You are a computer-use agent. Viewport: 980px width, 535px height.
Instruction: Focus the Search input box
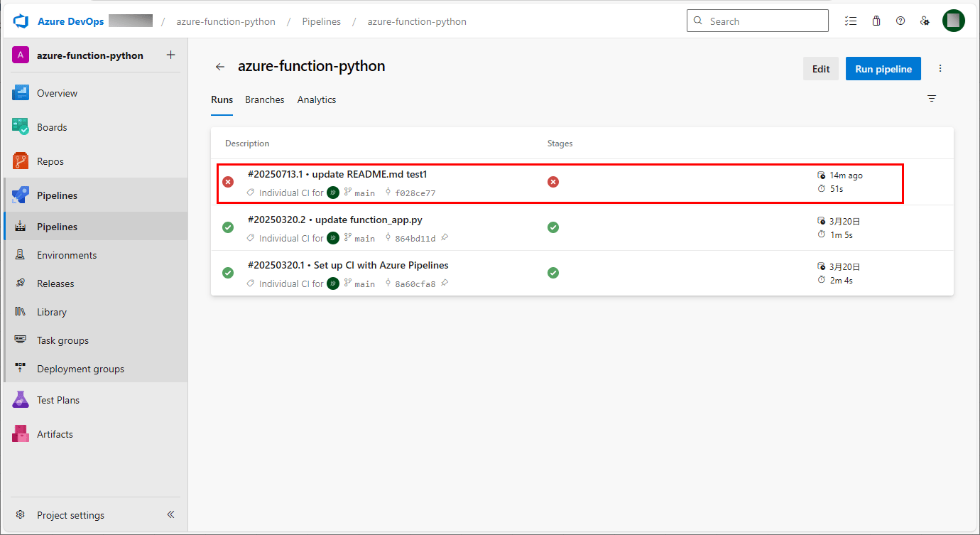coord(758,21)
